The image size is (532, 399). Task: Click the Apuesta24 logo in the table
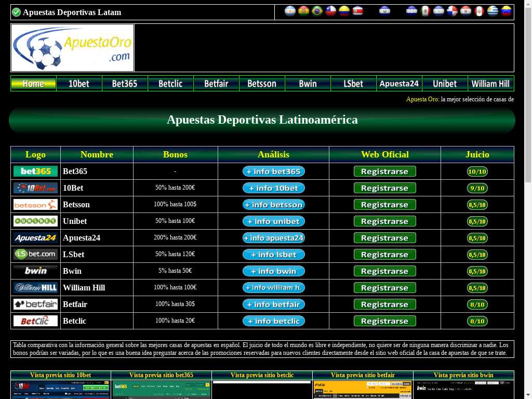coord(36,238)
